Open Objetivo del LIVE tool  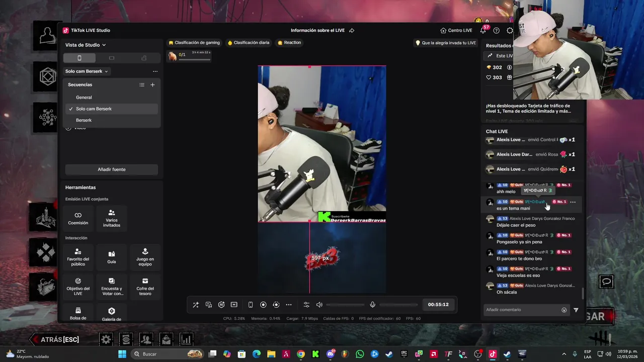(x=78, y=286)
